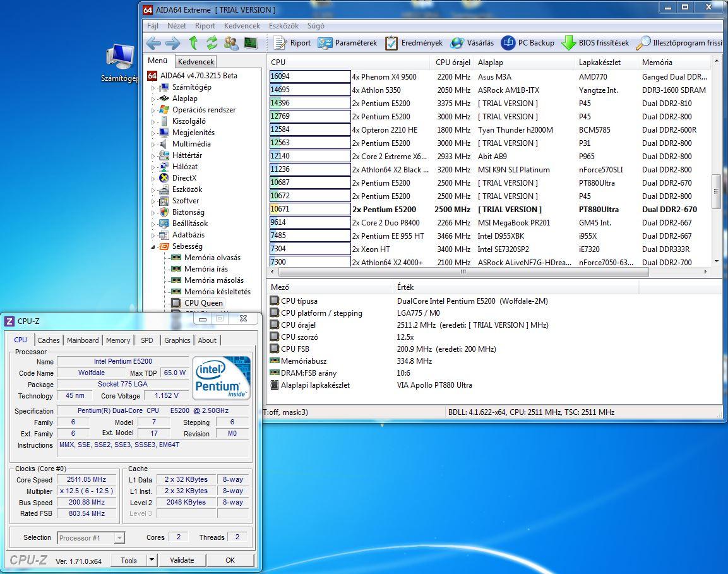Select Memória olvasás benchmark in tree
The width and height of the screenshot is (728, 574).
tap(212, 258)
